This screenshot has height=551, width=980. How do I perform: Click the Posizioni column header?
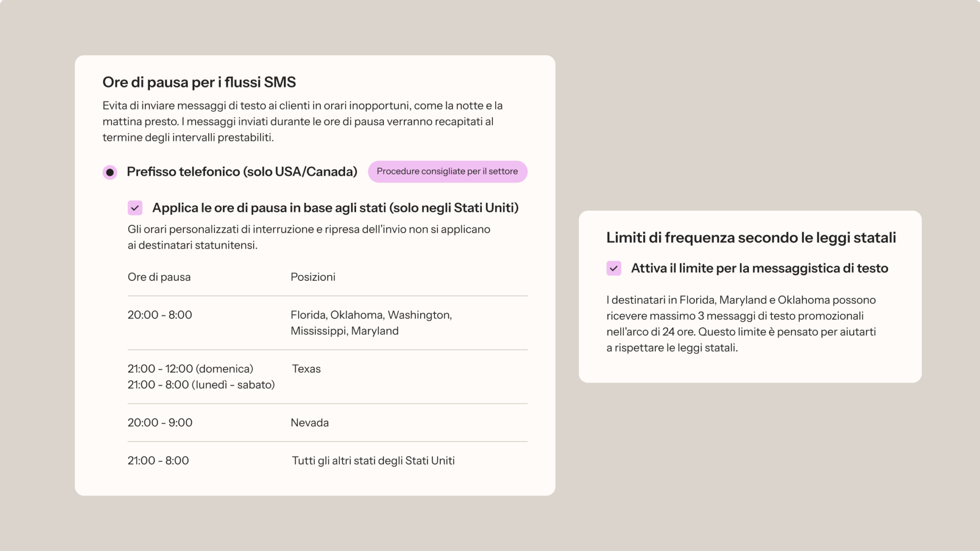click(x=313, y=277)
